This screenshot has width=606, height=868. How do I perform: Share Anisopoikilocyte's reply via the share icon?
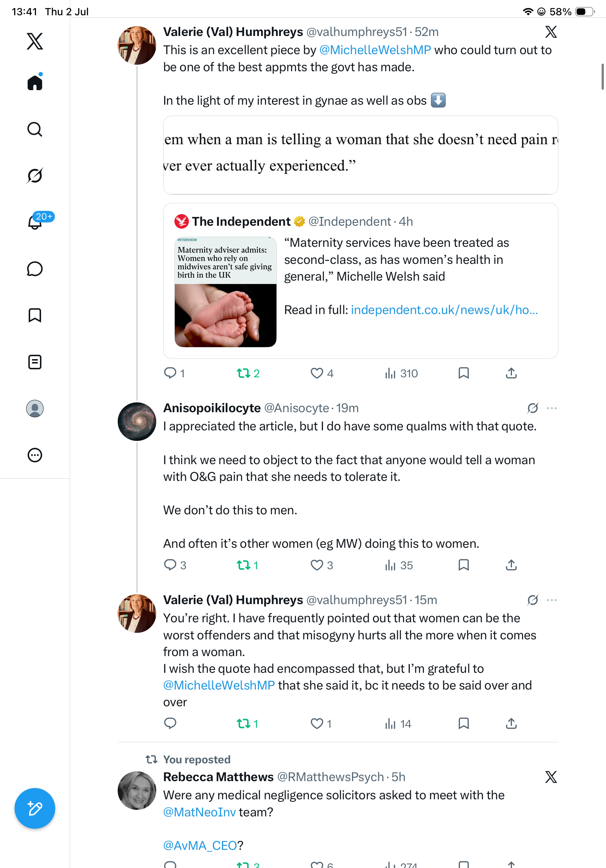(511, 565)
